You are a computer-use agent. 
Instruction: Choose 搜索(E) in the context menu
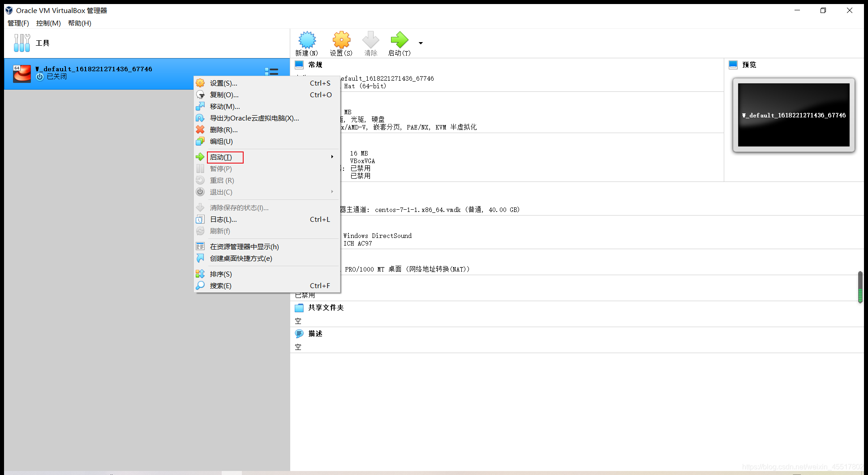[x=267, y=285]
